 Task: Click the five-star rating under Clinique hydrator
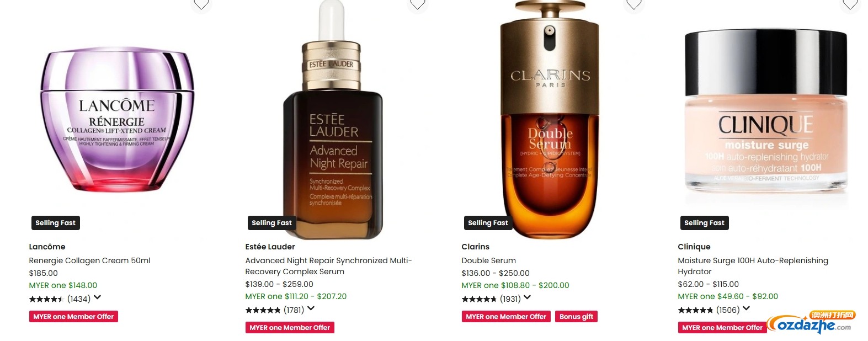[x=695, y=310]
